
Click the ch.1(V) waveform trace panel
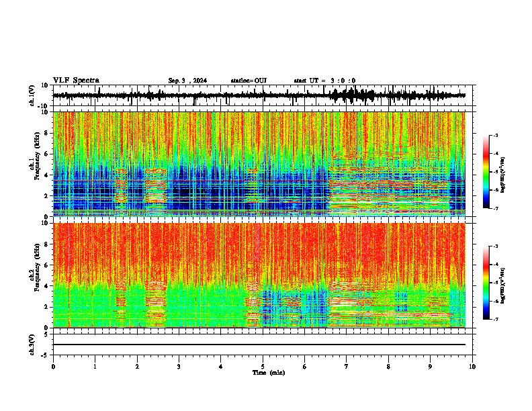tap(263, 95)
